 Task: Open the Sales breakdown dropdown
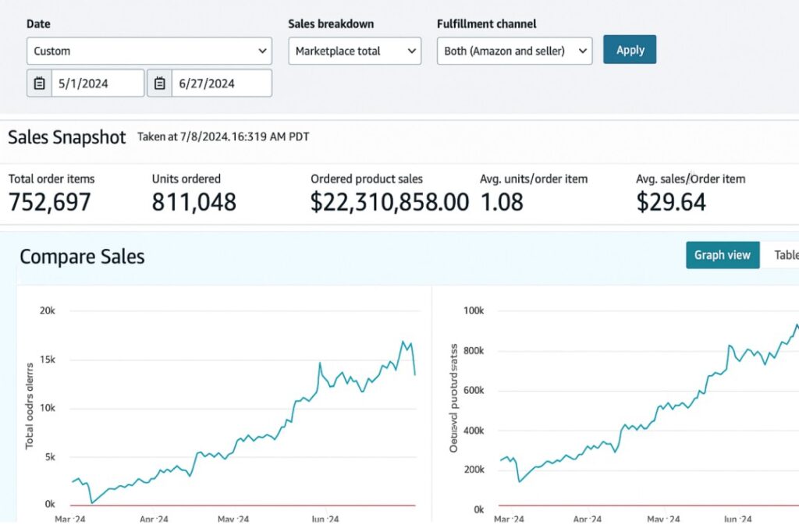click(x=354, y=51)
